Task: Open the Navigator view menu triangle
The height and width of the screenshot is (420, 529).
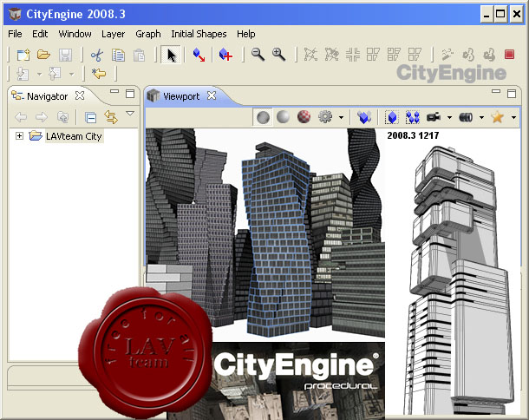Action: point(130,114)
